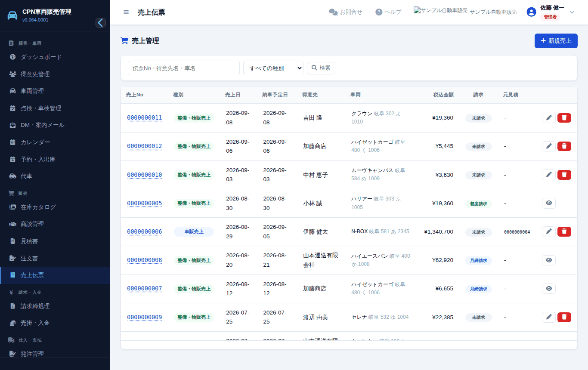
Task: Collapse the sidebar with the chevron button
Action: [101, 23]
